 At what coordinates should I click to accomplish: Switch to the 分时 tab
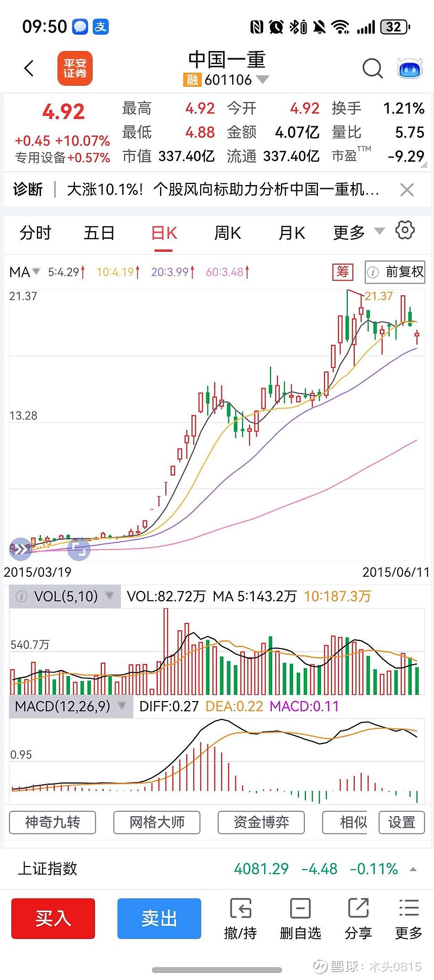pyautogui.click(x=35, y=233)
